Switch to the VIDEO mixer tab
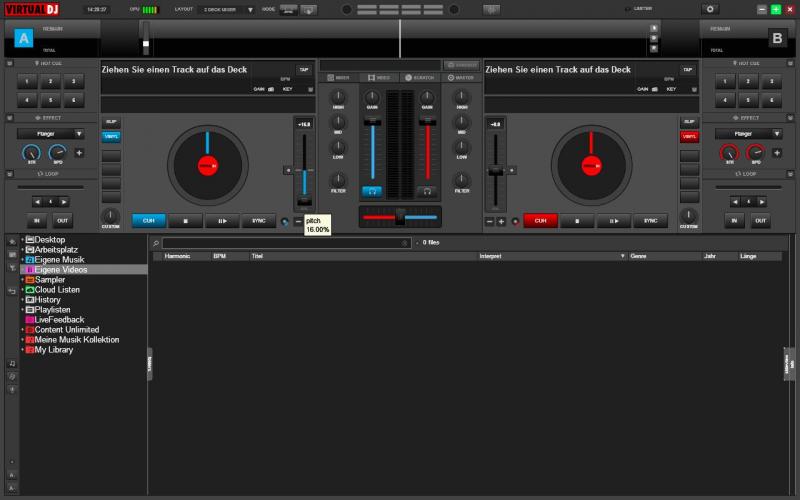Image resolution: width=800 pixels, height=500 pixels. coord(379,77)
